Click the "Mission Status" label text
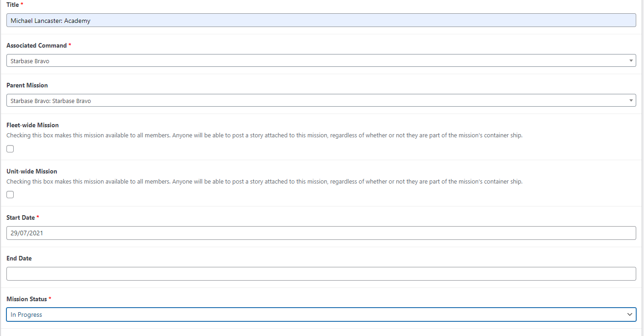The height and width of the screenshot is (336, 644). coord(27,299)
